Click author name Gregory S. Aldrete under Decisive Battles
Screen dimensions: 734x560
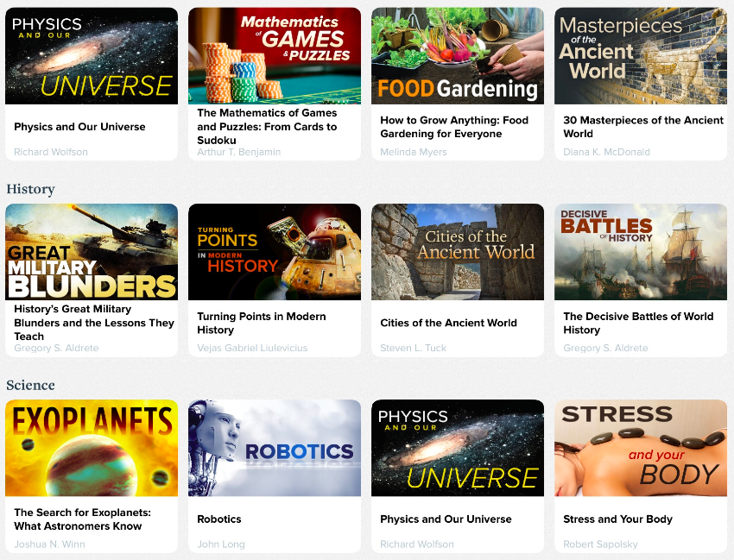click(x=605, y=348)
